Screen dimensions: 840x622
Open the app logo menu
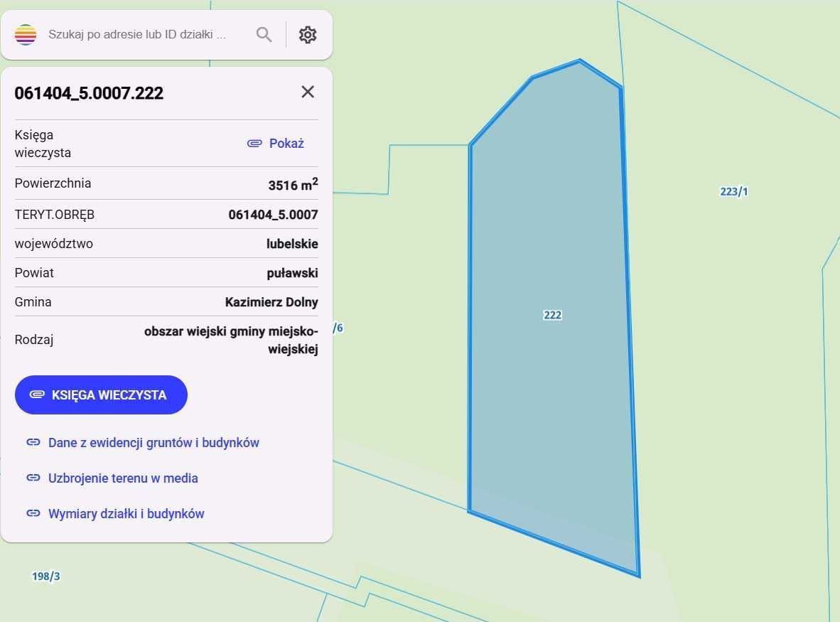point(25,33)
